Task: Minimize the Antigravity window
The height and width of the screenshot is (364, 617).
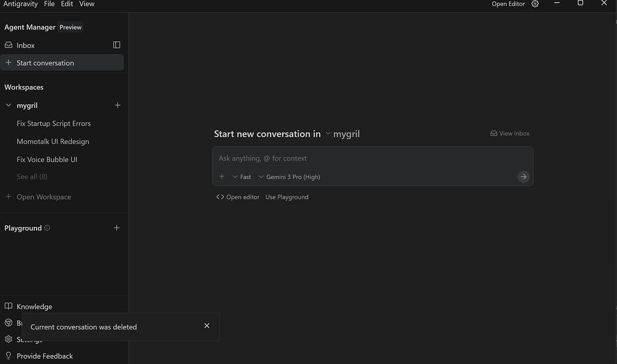Action: point(557,3)
